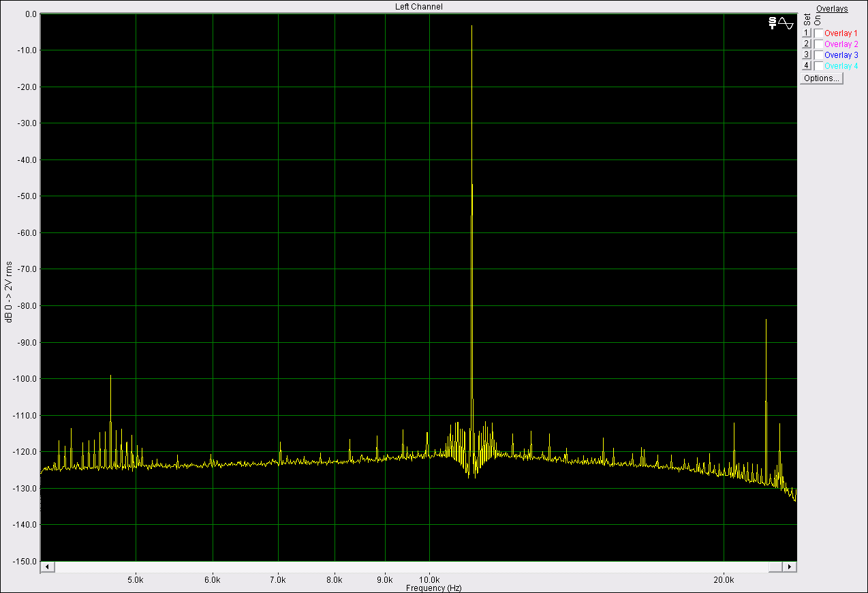Click the blue Overlay 3 label
The width and height of the screenshot is (868, 593).
[841, 55]
